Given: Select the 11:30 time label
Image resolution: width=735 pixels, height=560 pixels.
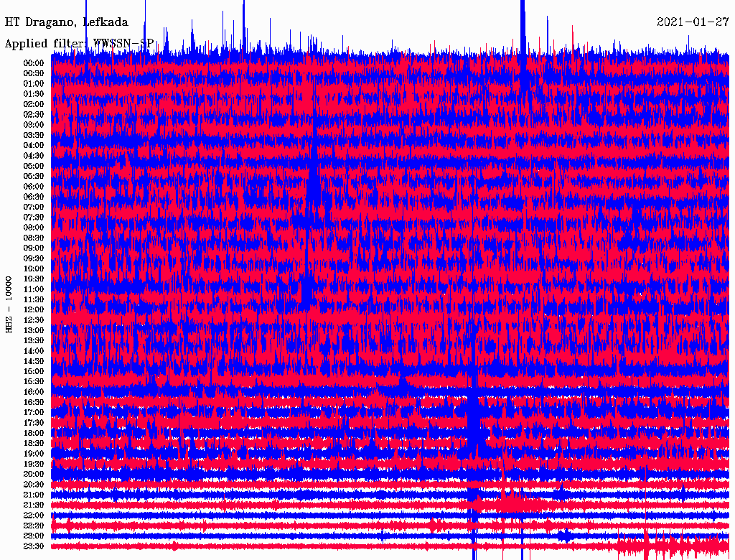Looking at the screenshot, I should coord(34,299).
